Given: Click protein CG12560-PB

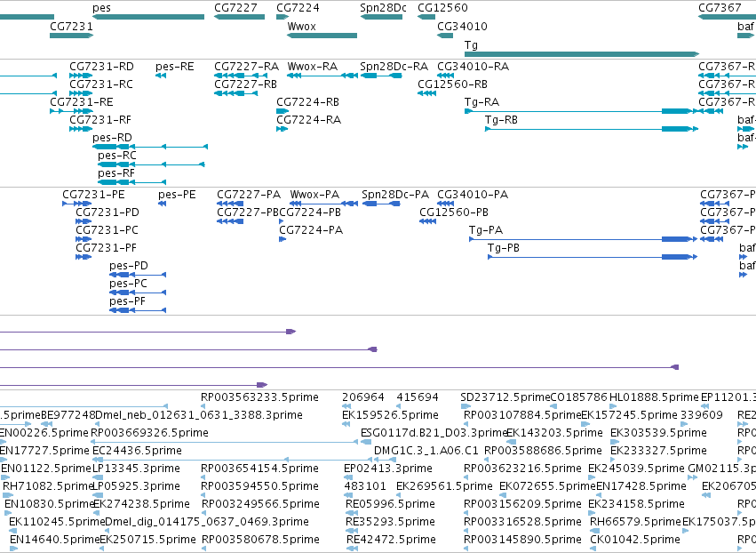Looking at the screenshot, I should point(454,212).
